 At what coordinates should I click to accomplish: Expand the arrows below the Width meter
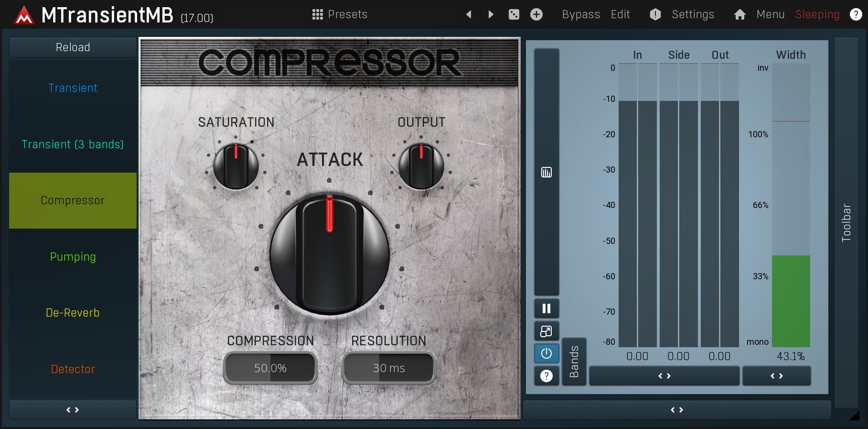click(x=776, y=376)
